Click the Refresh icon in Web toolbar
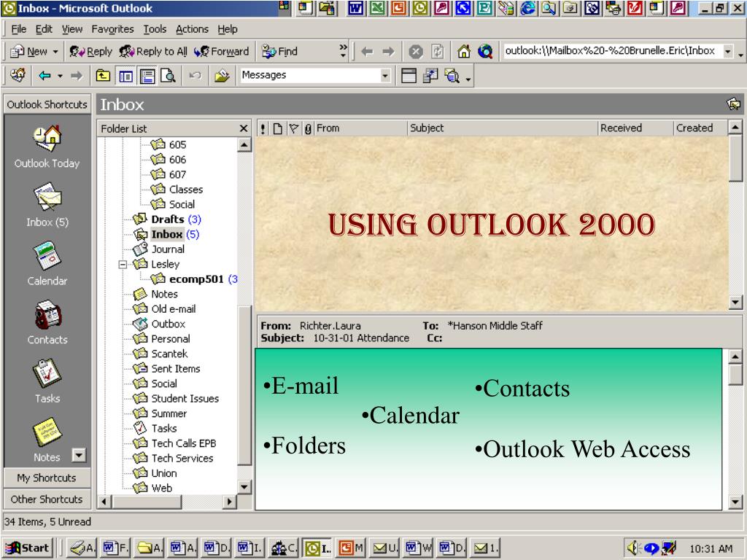The image size is (747, 560). [438, 52]
